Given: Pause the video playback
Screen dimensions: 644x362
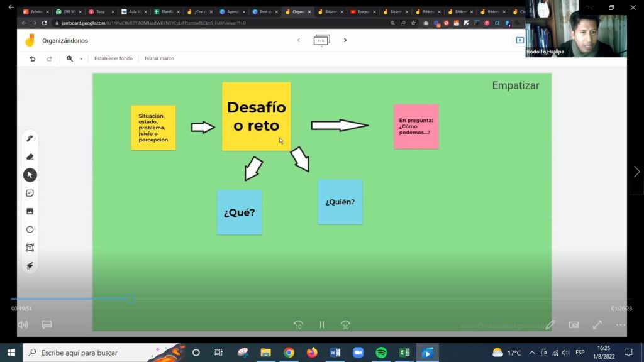Looking at the screenshot, I should click(322, 325).
